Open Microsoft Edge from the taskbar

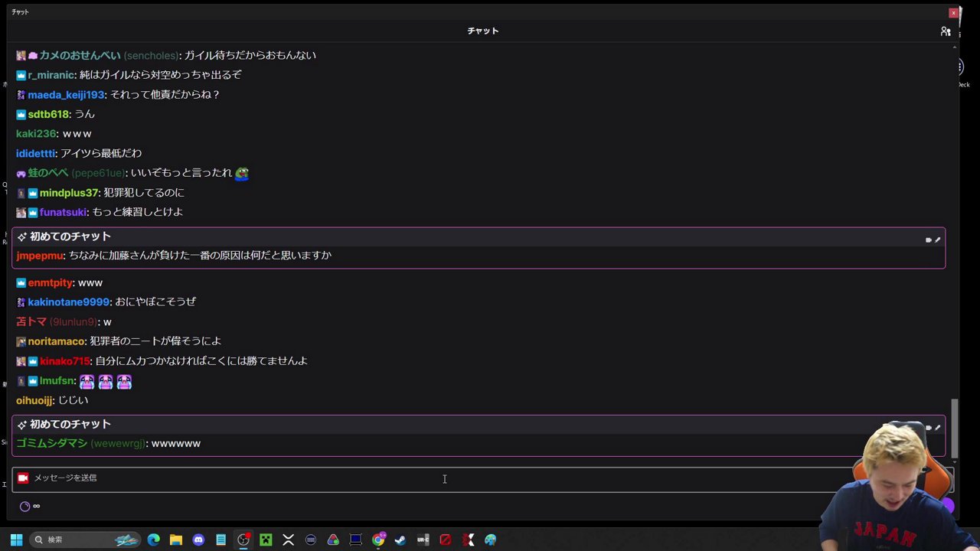click(x=154, y=540)
